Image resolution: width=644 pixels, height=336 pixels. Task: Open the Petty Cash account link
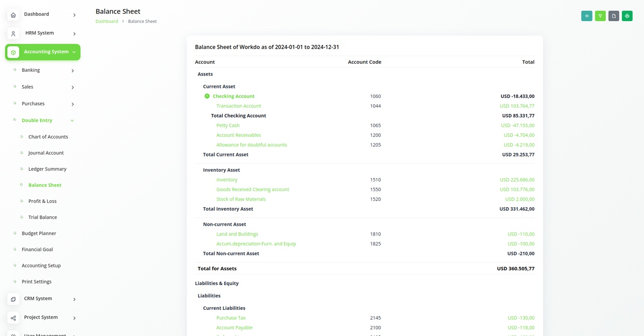pyautogui.click(x=228, y=125)
